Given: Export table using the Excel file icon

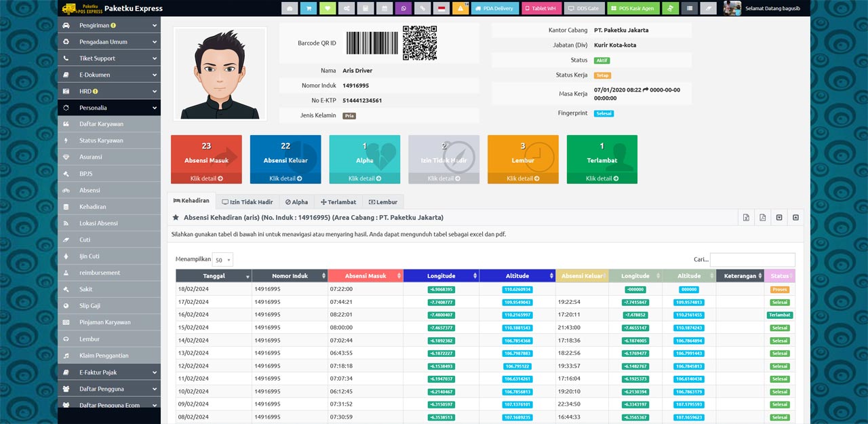Looking at the screenshot, I should 746,218.
